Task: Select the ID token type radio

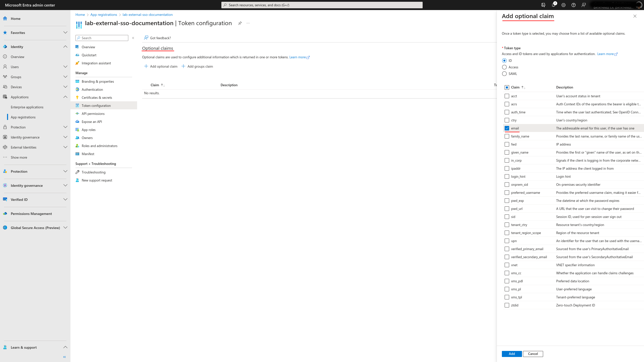Action: (x=504, y=61)
